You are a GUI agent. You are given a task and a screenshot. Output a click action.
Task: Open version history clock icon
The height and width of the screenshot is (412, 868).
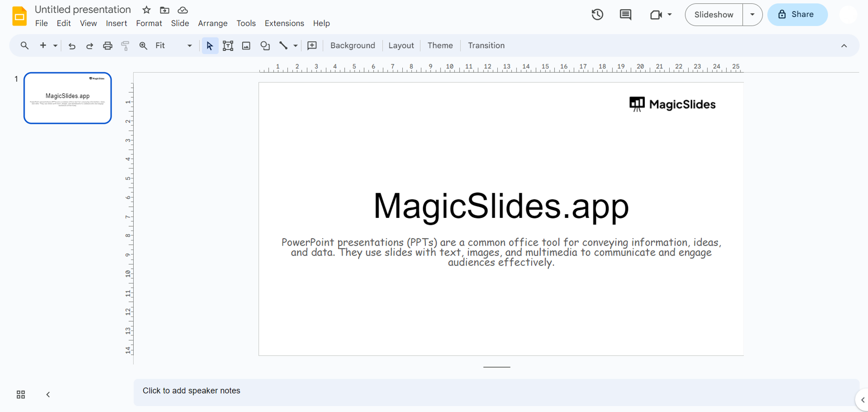click(597, 14)
